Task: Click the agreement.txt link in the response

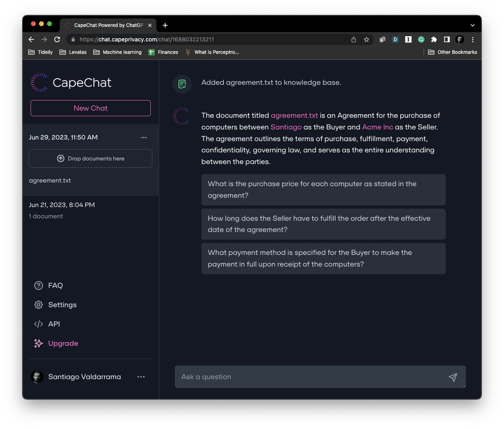Action: click(x=294, y=115)
